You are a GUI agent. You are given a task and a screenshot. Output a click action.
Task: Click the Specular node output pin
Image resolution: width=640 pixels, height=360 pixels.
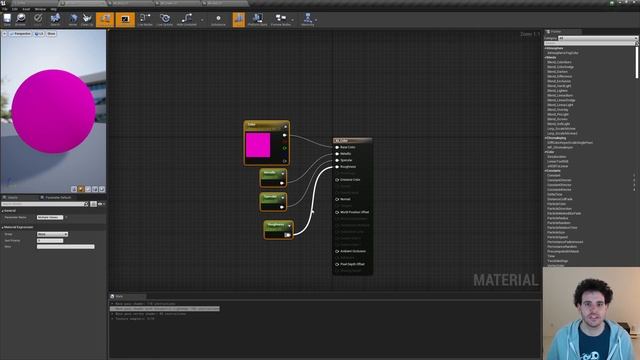[x=282, y=207]
